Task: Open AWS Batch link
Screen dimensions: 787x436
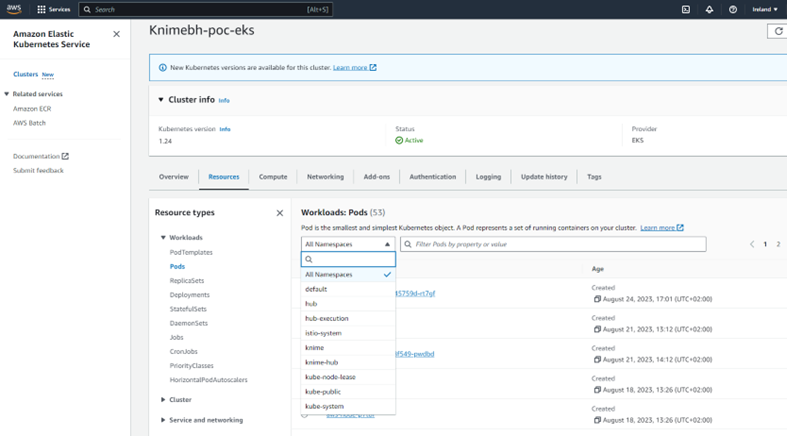Action: click(29, 123)
